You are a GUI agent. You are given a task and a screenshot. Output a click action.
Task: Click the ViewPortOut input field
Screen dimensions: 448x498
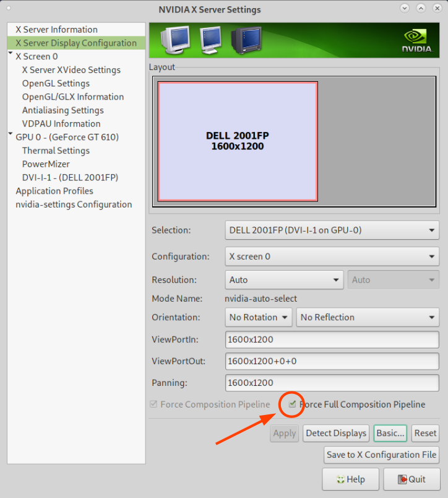coord(332,361)
